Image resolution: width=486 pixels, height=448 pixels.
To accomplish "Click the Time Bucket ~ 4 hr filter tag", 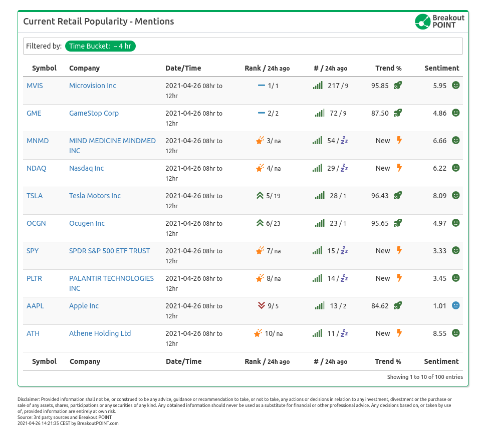I will pos(101,46).
